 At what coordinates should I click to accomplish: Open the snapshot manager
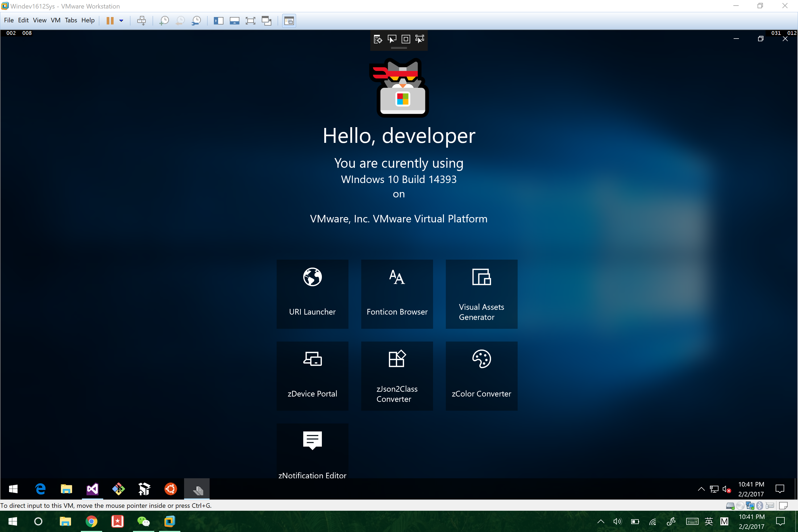(196, 21)
